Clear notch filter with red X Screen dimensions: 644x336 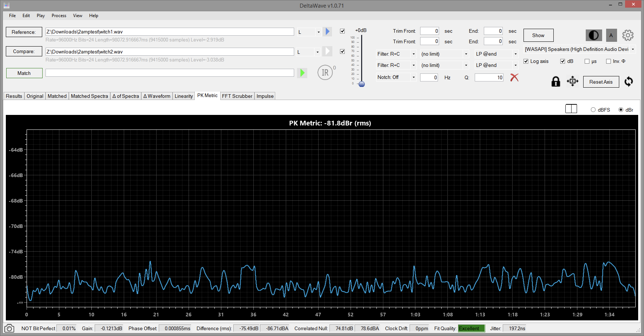point(514,77)
